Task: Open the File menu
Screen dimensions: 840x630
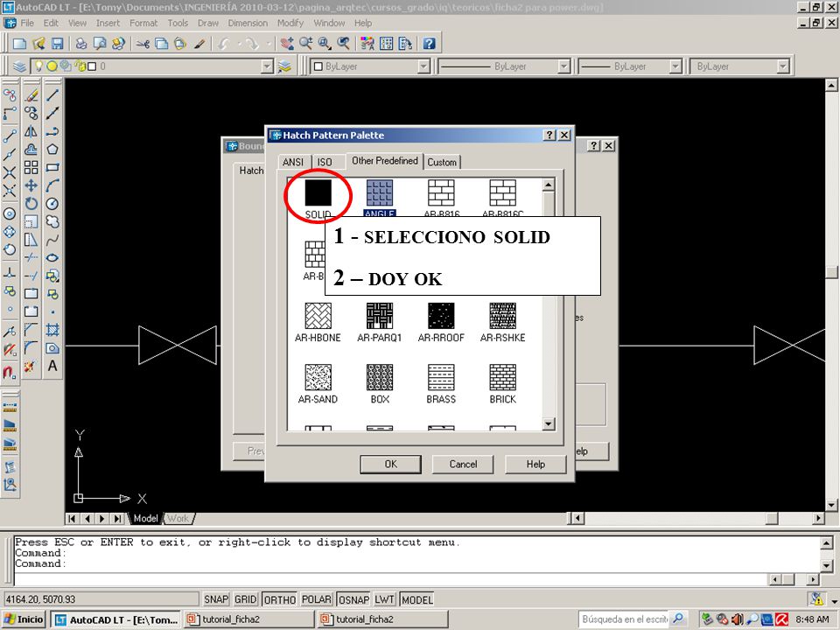Action: [x=27, y=23]
